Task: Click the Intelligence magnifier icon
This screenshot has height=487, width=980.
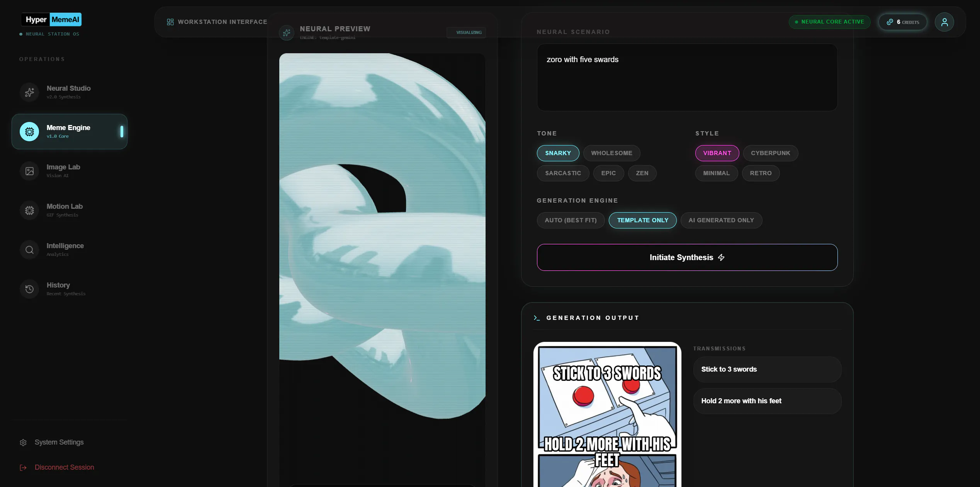Action: pyautogui.click(x=29, y=250)
